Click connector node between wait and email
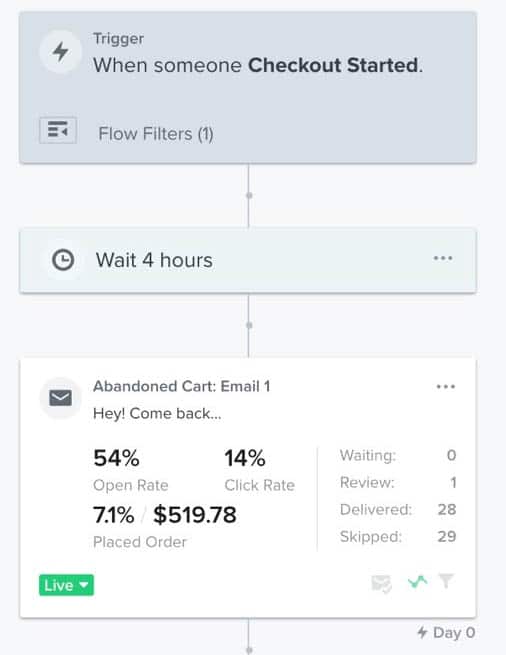This screenshot has width=506, height=655. (249, 325)
